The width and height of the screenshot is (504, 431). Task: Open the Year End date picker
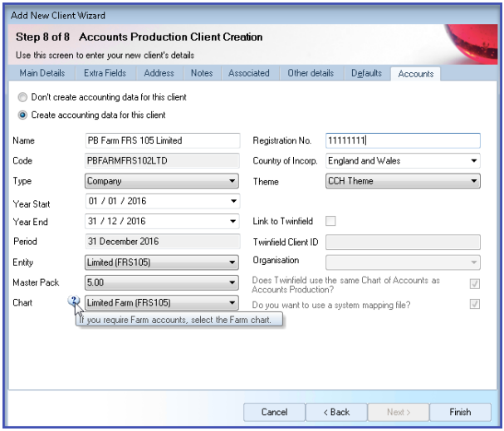pos(233,222)
